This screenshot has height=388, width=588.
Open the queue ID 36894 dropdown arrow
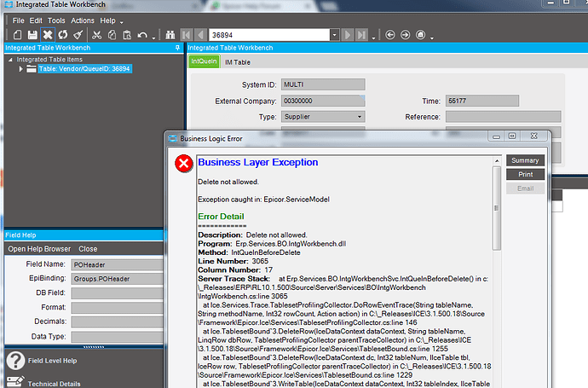[335, 35]
